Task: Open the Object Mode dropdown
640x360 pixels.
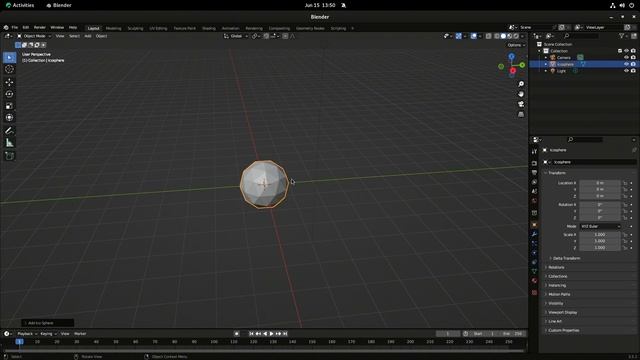Action: coord(34,36)
